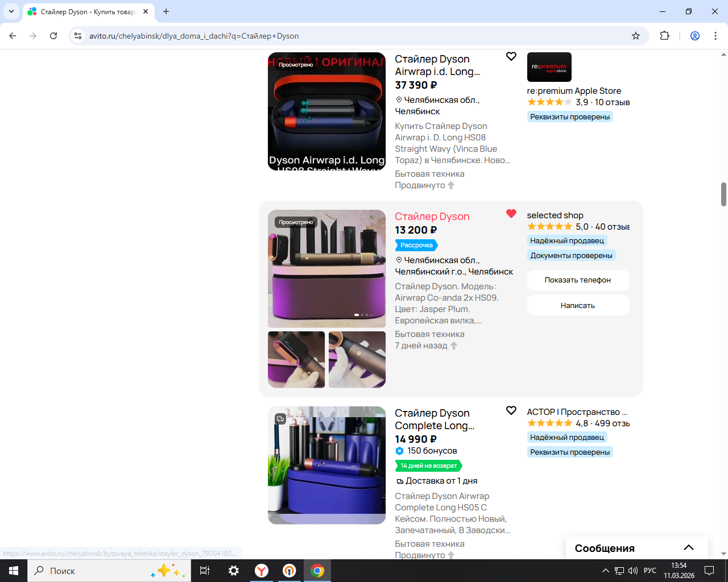
Task: Click the address bar URL
Action: pyautogui.click(x=194, y=36)
